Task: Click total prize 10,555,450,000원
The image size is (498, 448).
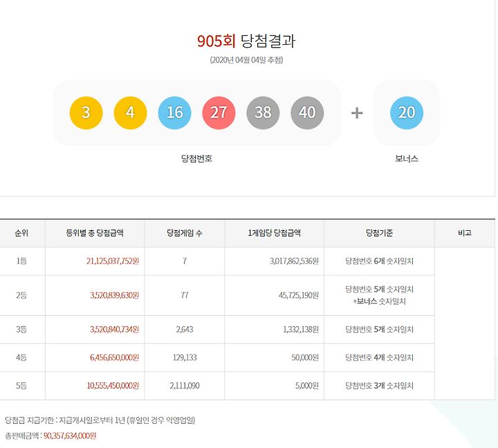Action: [113, 386]
